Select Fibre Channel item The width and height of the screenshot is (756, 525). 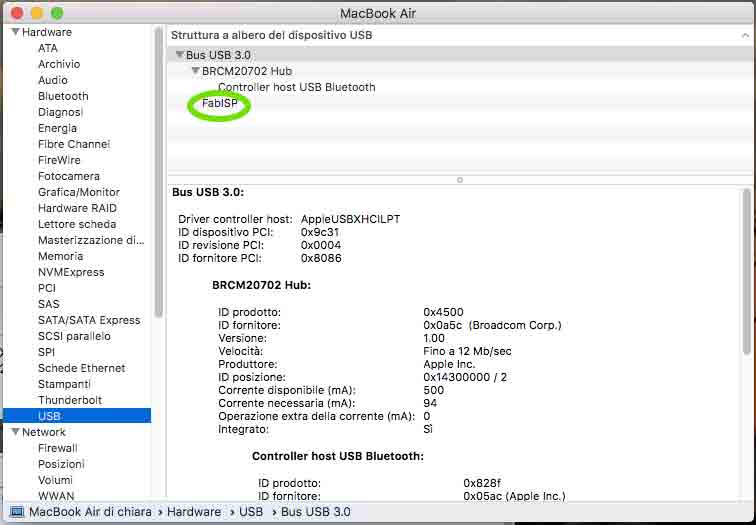point(74,144)
